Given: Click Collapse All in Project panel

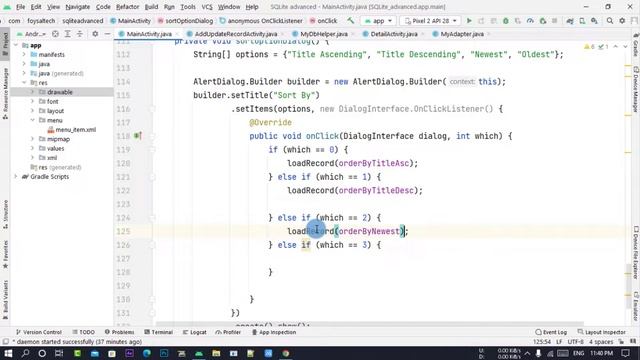Looking at the screenshot, I should point(80,34).
